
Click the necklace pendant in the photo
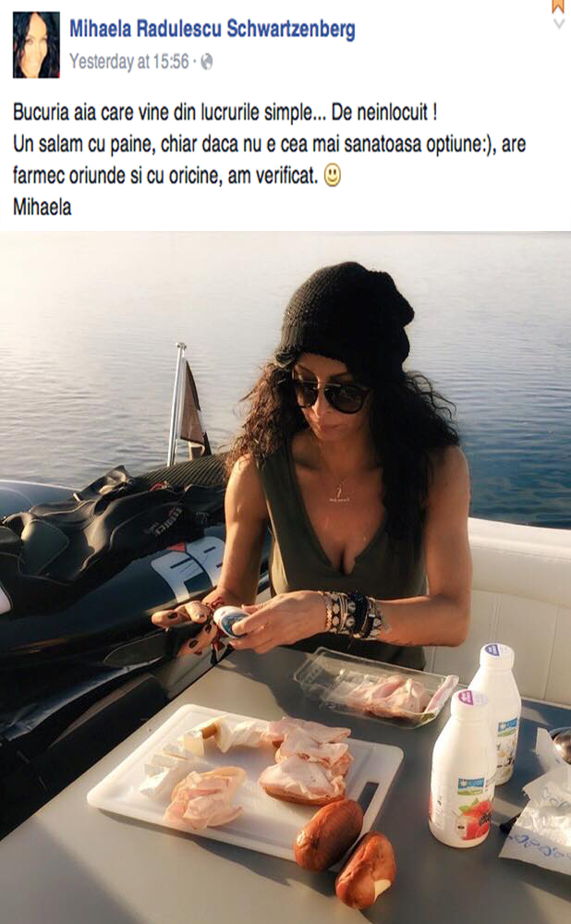(339, 492)
